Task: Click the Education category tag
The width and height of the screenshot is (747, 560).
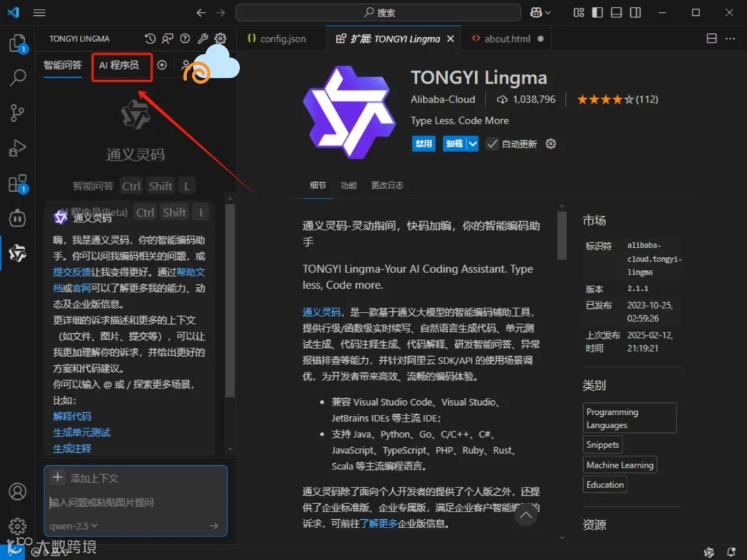Action: (605, 485)
